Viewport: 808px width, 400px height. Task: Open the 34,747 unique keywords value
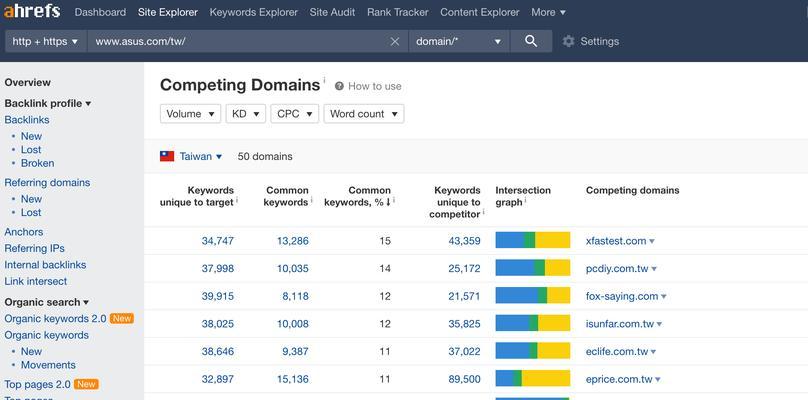[217, 241]
